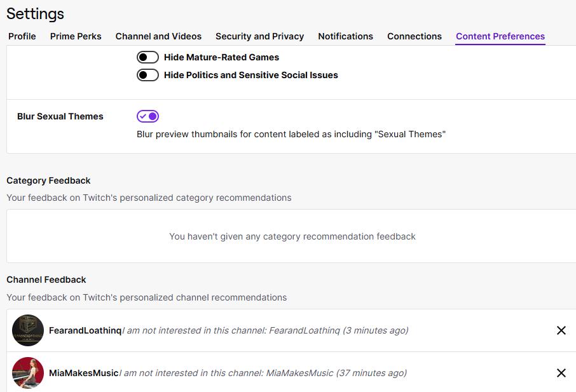This screenshot has width=576, height=392.
Task: Enable Hide Politics and Sensitive Social Issues
Action: click(147, 74)
